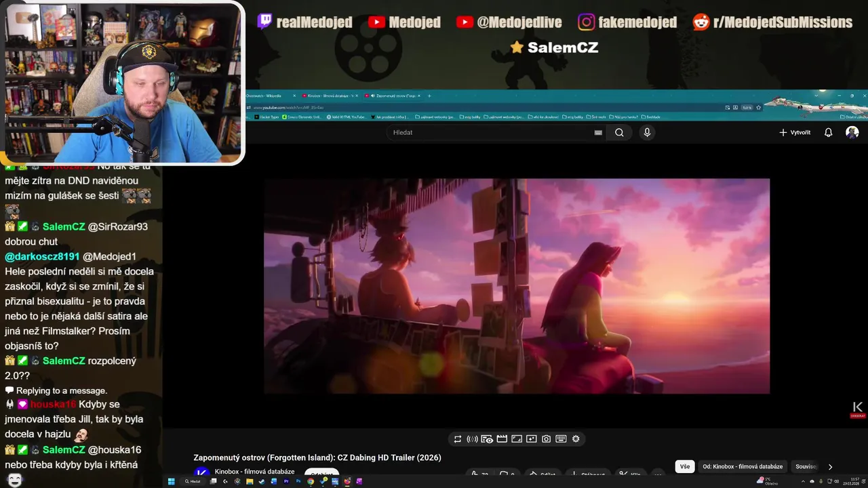Open the on-screen keyboard icon in search box
868x488 pixels.
coord(598,133)
